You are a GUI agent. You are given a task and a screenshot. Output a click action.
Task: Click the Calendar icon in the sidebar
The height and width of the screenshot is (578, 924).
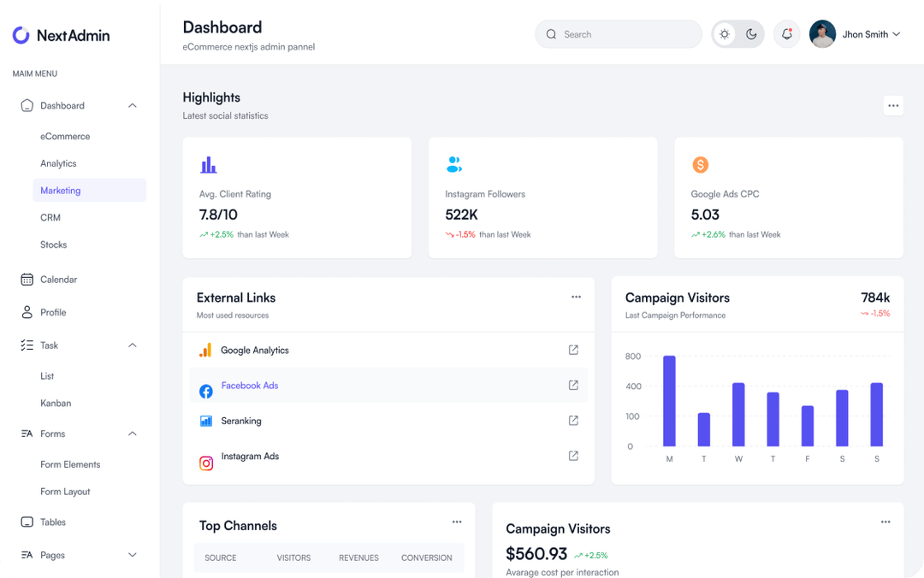[26, 279]
